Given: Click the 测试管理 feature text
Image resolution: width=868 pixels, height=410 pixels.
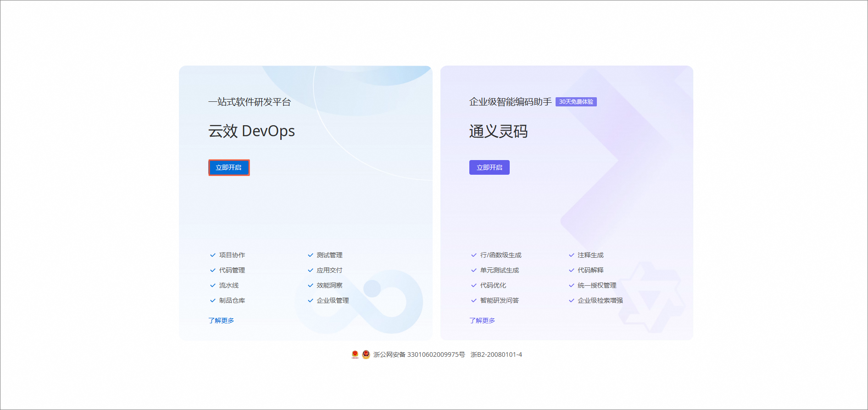Looking at the screenshot, I should [x=329, y=255].
